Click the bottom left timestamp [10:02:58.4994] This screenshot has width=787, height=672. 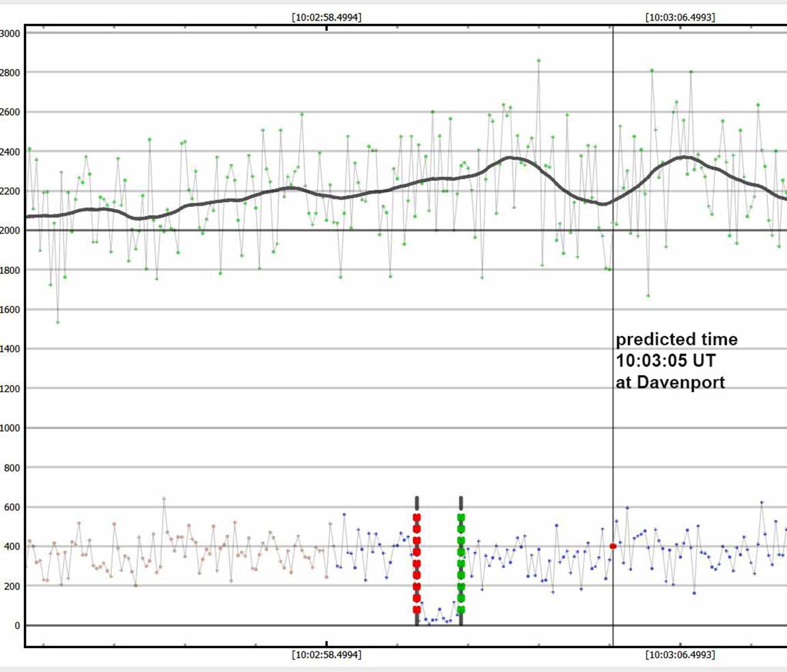327,654
